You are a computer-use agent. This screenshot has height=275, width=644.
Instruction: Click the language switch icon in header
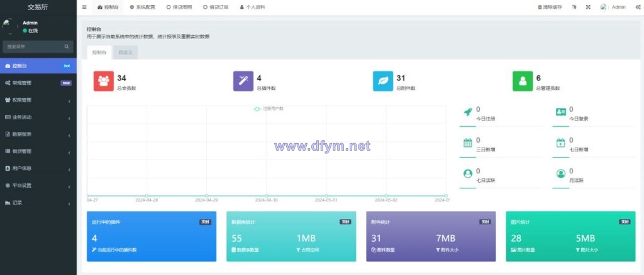pos(574,7)
